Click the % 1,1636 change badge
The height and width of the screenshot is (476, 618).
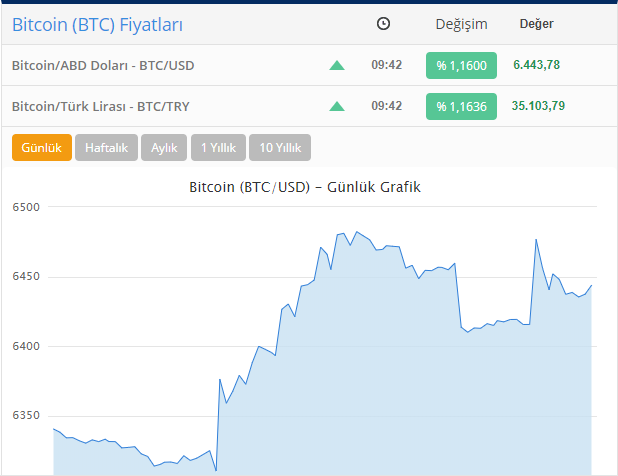click(x=461, y=106)
